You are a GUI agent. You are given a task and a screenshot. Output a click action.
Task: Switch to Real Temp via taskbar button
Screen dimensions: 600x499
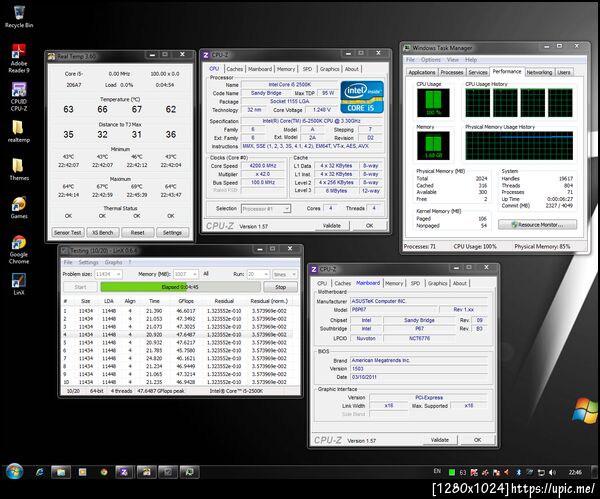(146, 472)
